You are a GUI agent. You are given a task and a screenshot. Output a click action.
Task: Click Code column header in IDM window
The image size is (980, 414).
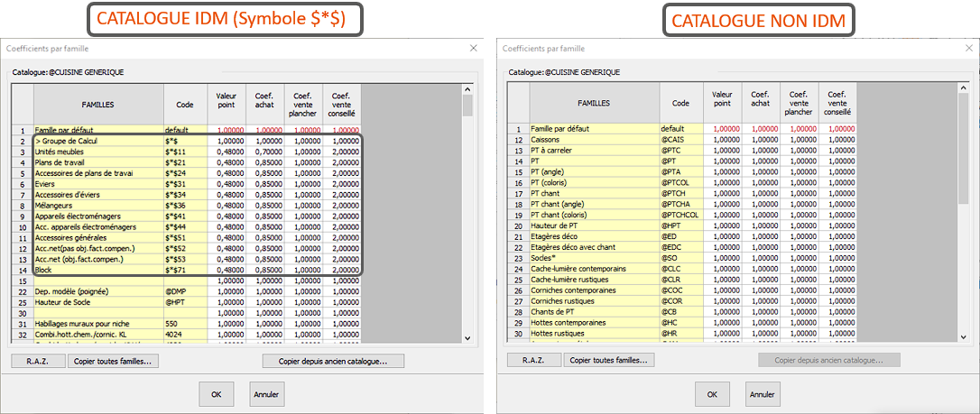click(186, 105)
